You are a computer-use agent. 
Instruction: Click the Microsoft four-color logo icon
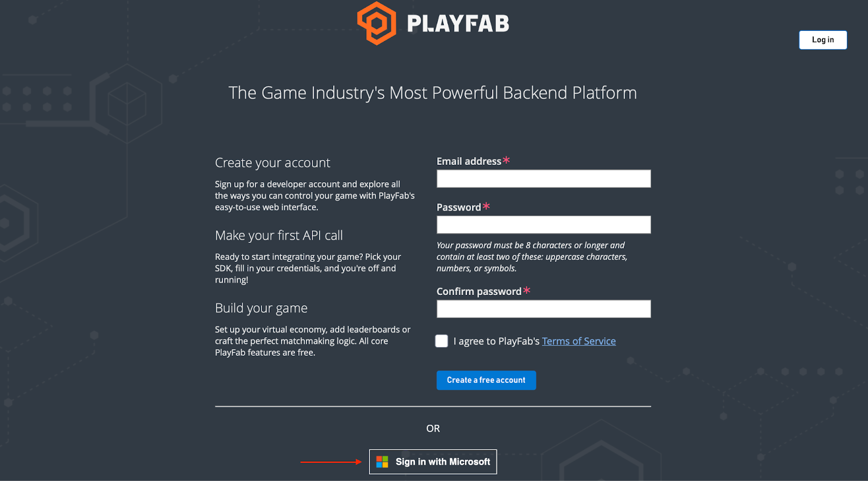pyautogui.click(x=382, y=462)
